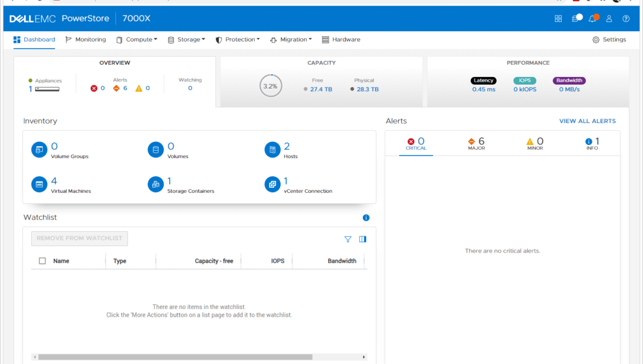Click the Hosts inventory icon
This screenshot has width=643, height=364.
click(x=272, y=150)
